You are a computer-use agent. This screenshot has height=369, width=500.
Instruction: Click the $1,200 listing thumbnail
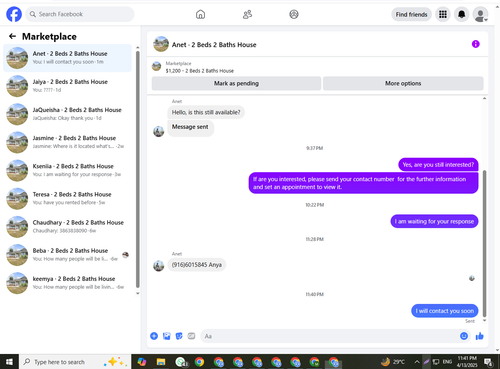click(156, 66)
